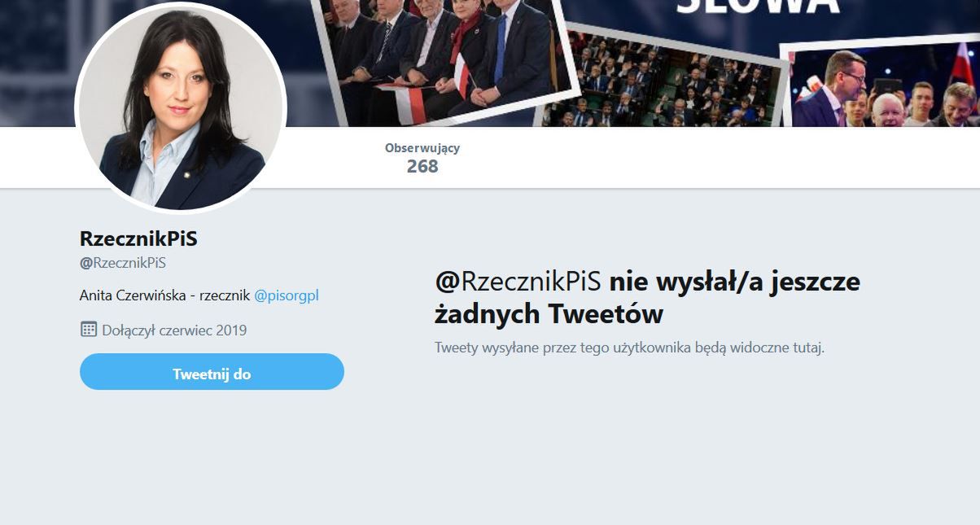Select the followers count 268
980x525 pixels.
[421, 167]
